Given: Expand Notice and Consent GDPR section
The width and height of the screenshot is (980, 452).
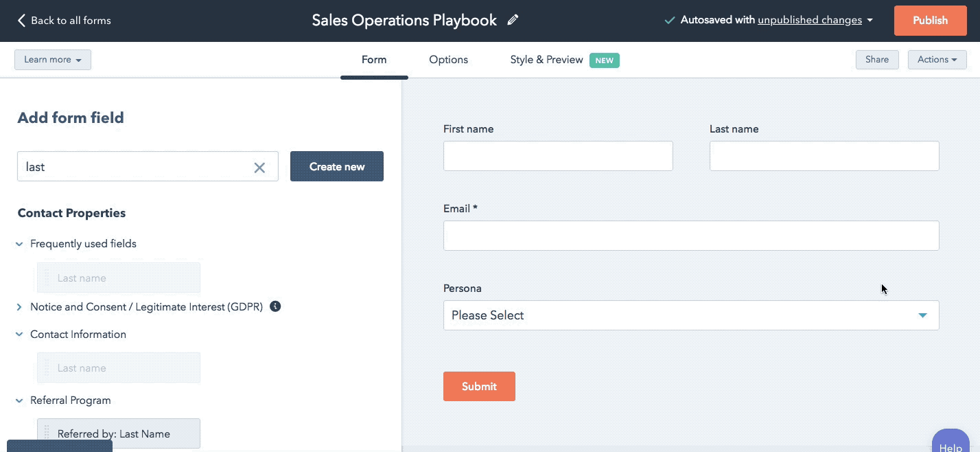Looking at the screenshot, I should [19, 307].
